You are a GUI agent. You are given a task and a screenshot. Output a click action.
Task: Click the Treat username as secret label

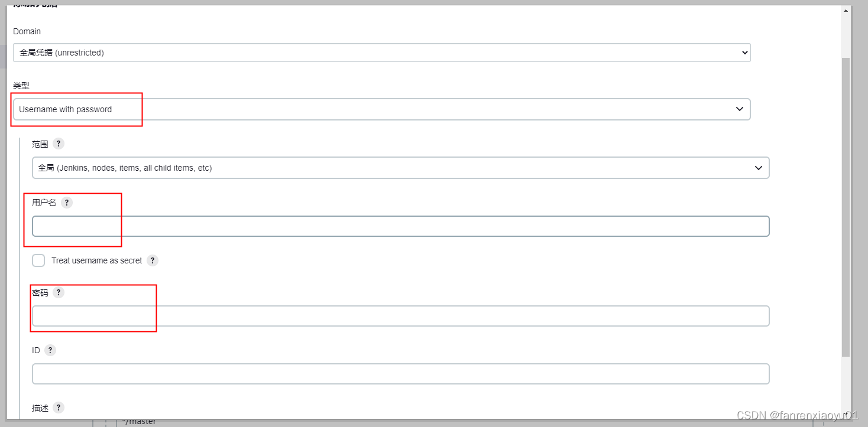pyautogui.click(x=97, y=260)
